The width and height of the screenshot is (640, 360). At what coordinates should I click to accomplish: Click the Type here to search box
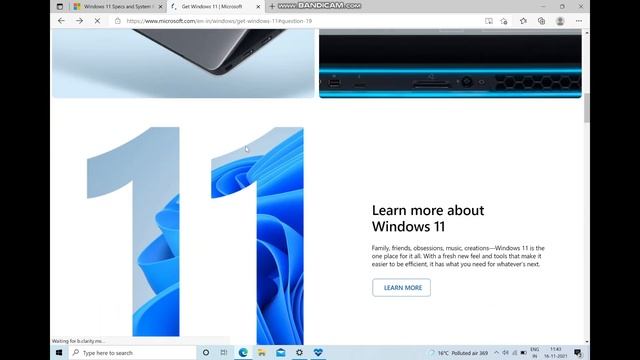(x=132, y=353)
